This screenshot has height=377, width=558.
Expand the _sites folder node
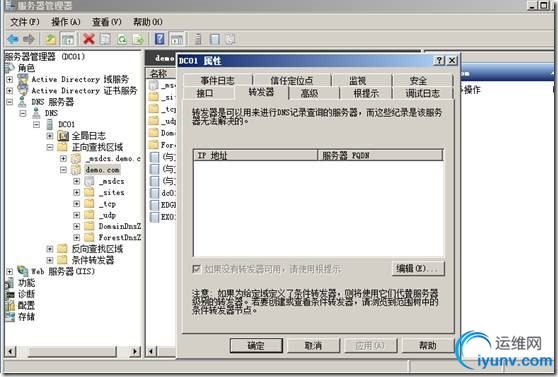pyautogui.click(x=77, y=193)
